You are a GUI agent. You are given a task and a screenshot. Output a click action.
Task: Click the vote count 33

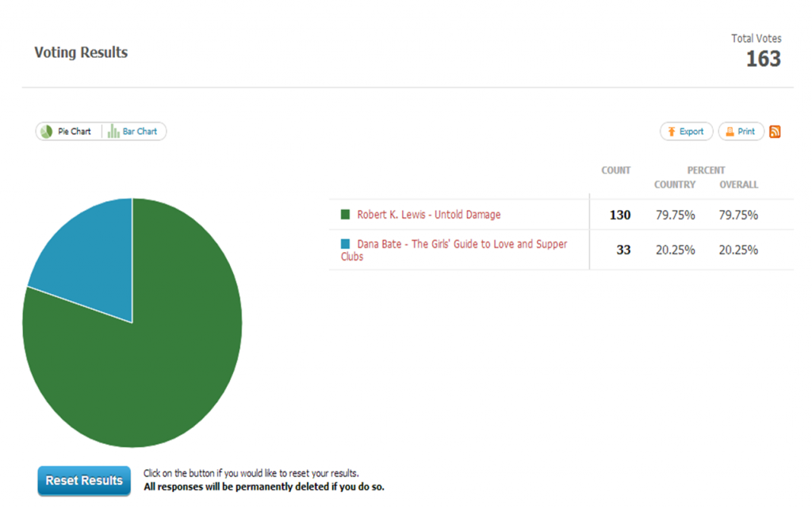623,250
